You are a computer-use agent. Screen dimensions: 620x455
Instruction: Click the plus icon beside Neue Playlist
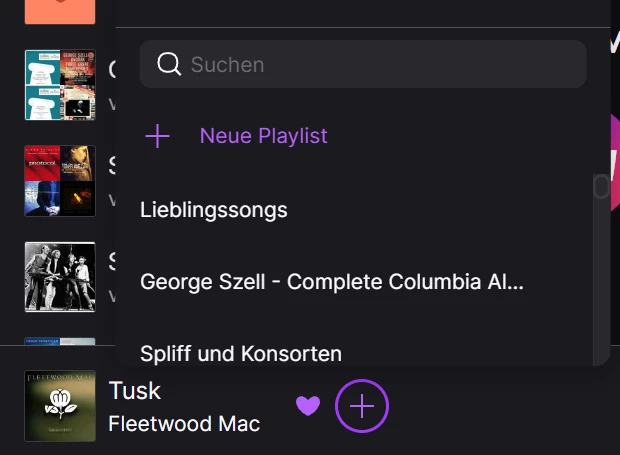158,136
